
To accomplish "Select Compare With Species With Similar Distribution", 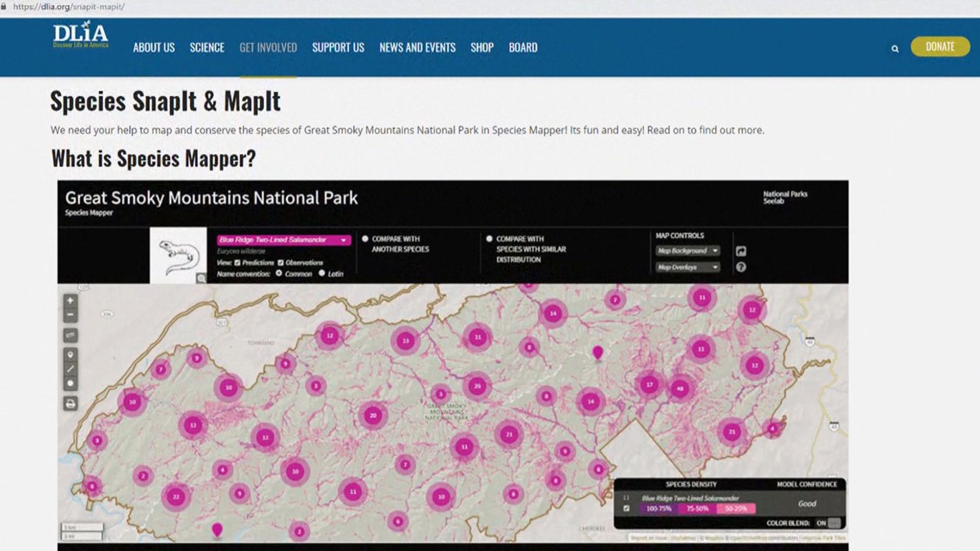I will click(489, 239).
